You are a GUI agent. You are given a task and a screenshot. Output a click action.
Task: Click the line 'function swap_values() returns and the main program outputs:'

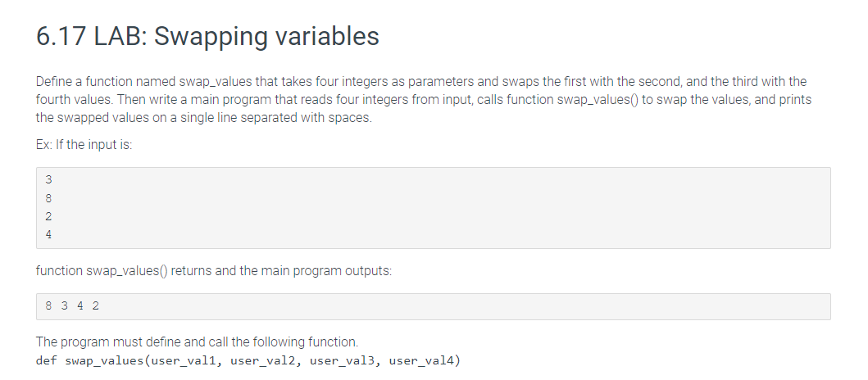(214, 271)
